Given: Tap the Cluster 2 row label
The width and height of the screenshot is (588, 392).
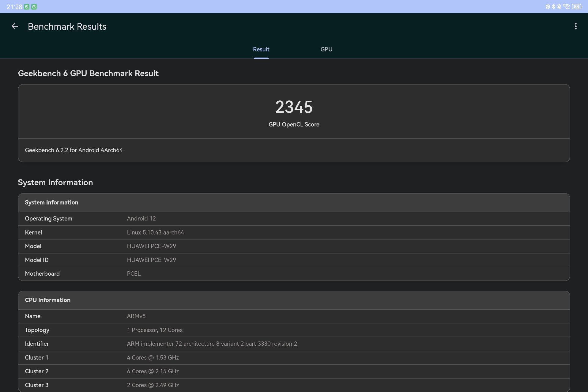Looking at the screenshot, I should coord(37,371).
